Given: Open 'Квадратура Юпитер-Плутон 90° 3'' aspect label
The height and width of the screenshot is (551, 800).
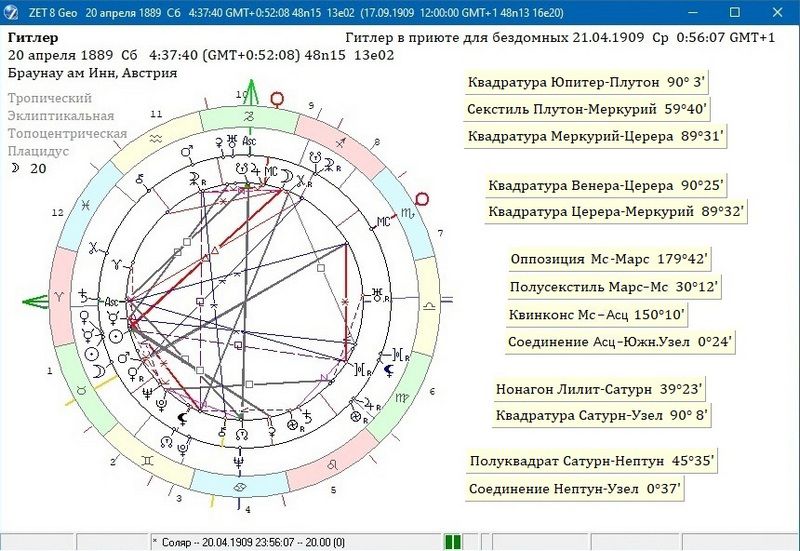Looking at the screenshot, I should [x=586, y=82].
